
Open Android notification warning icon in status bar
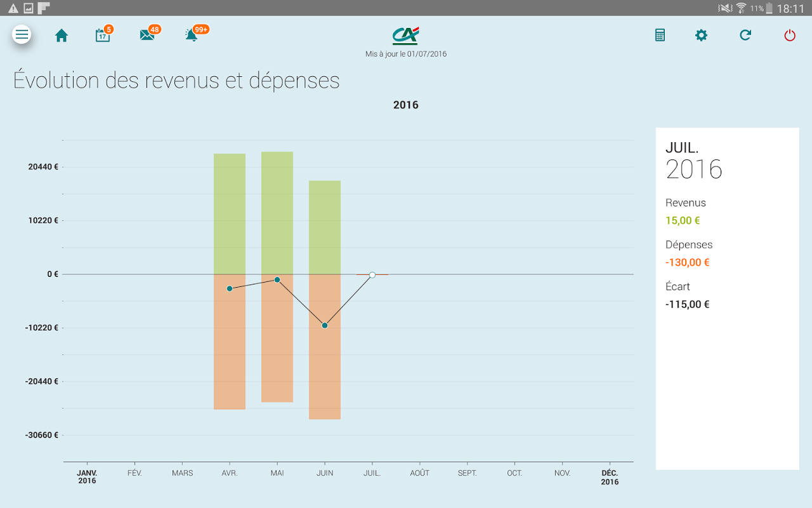click(x=13, y=8)
